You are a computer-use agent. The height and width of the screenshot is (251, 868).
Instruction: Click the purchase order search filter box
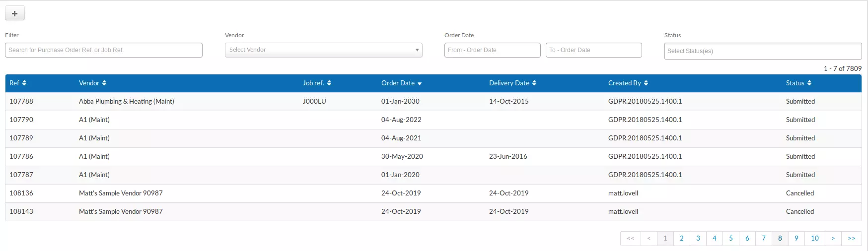[x=104, y=50]
